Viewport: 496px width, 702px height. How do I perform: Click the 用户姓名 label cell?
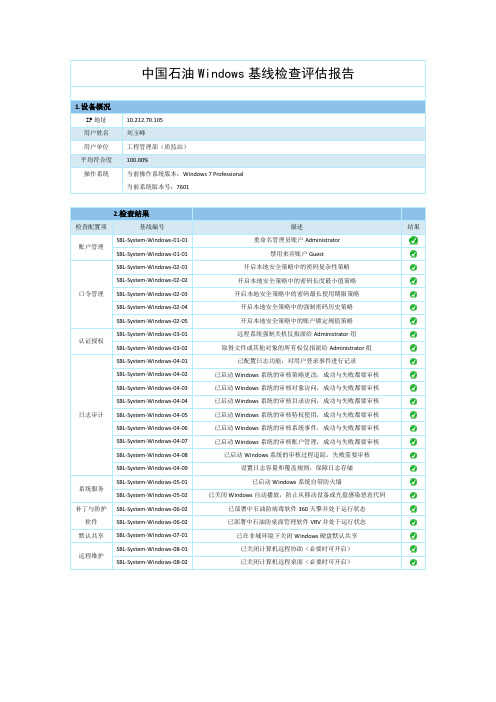coord(96,133)
